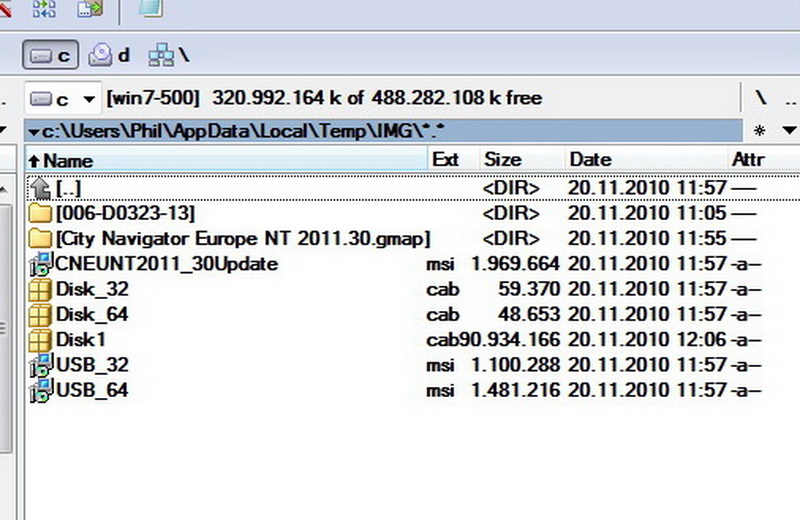Screen dimensions: 800x520
Task: Open the directory favorites asterisk button
Action: point(760,130)
